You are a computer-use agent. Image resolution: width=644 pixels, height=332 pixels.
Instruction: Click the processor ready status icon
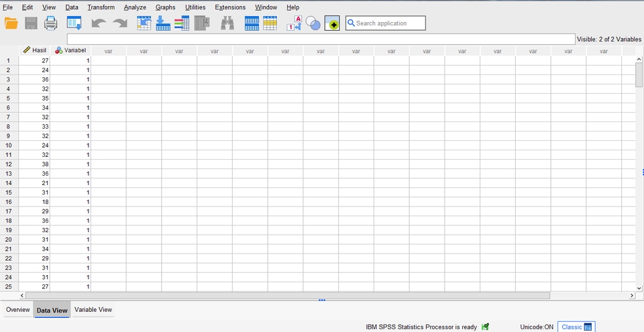(x=486, y=327)
